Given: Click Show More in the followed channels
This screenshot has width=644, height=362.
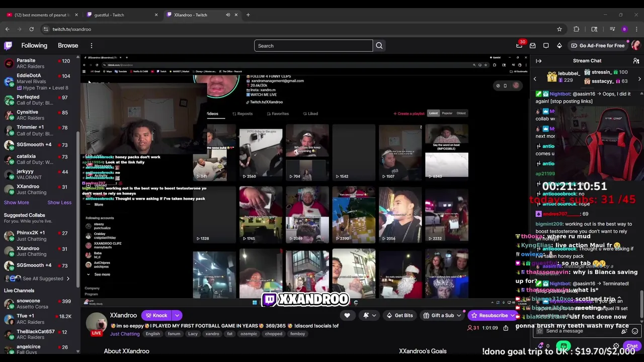Looking at the screenshot, I should coord(17,203).
